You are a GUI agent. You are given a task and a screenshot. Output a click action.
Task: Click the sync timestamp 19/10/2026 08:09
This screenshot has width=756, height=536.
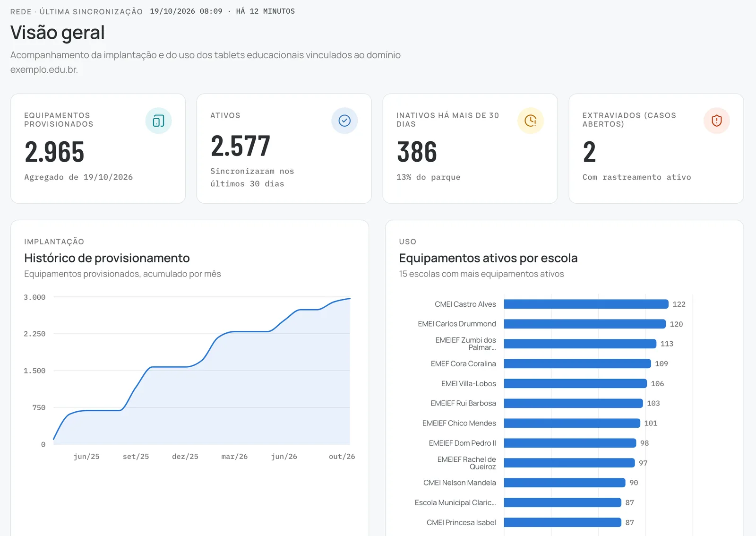coord(186,11)
